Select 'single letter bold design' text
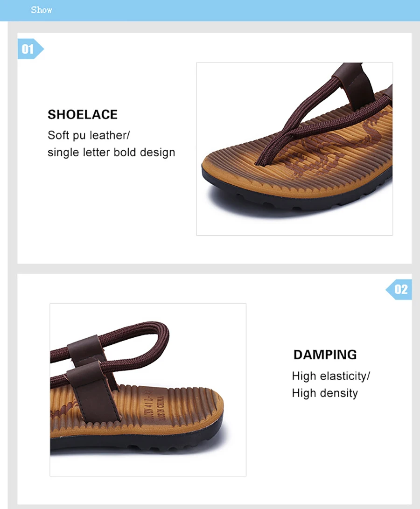Image resolution: width=420 pixels, height=509 pixels. (112, 152)
